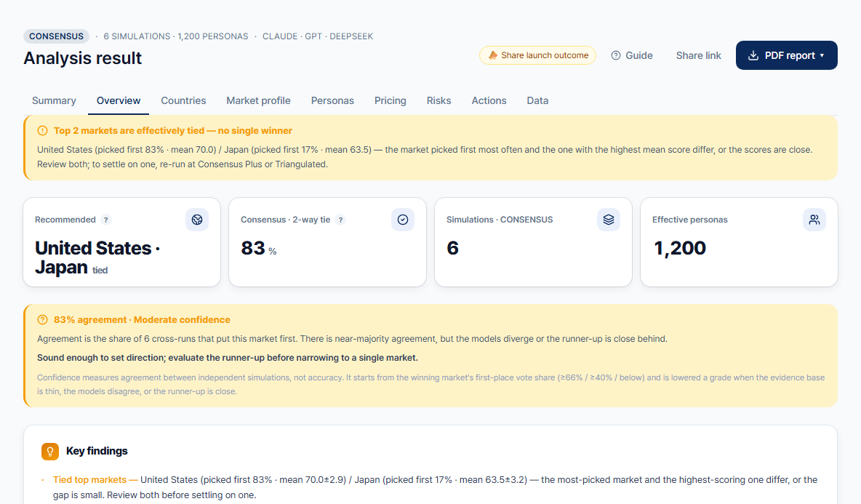Click the bell icon on Share launch outcome
The image size is (861, 504).
pyautogui.click(x=492, y=55)
